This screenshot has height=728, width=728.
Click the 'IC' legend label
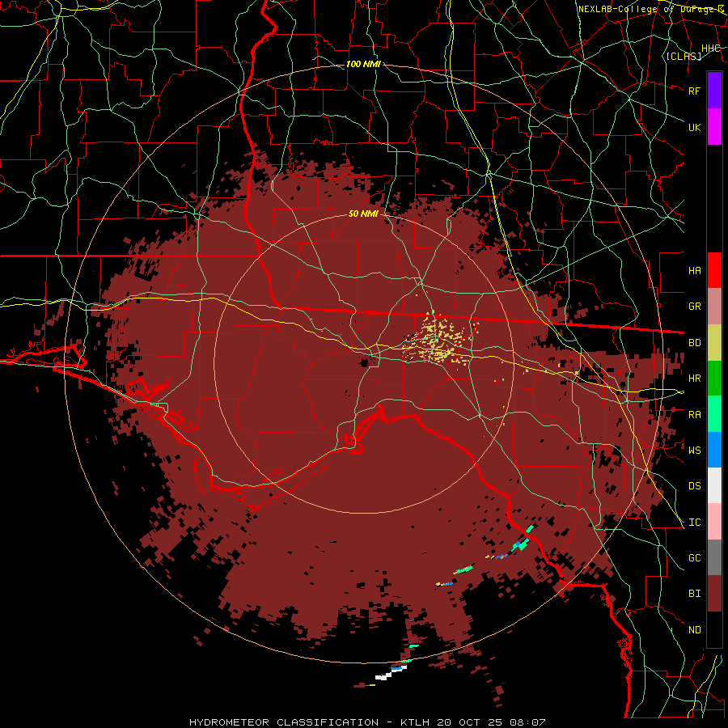pyautogui.click(x=694, y=523)
